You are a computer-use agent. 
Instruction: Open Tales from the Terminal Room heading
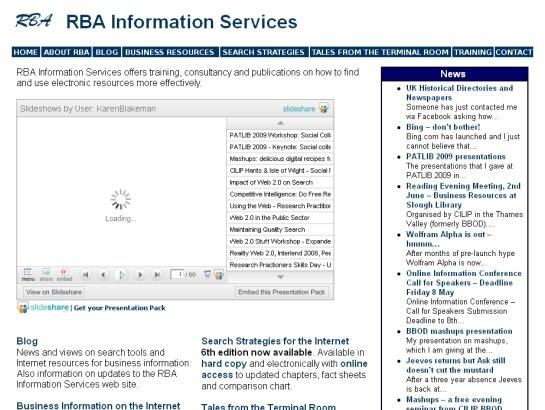pos(269,406)
